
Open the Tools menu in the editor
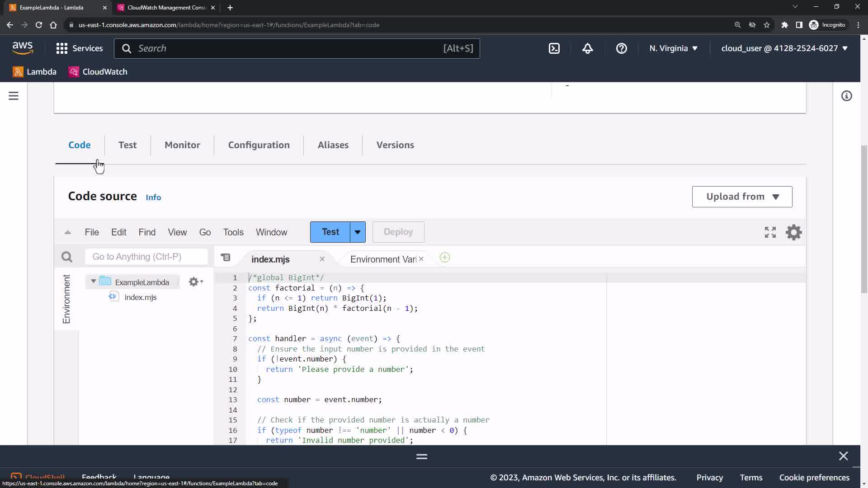coord(233,232)
